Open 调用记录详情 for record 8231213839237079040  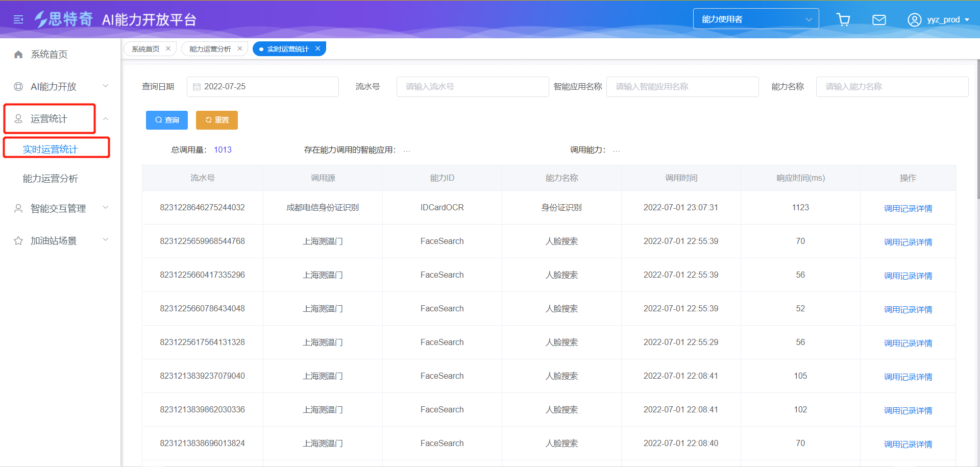pyautogui.click(x=908, y=377)
